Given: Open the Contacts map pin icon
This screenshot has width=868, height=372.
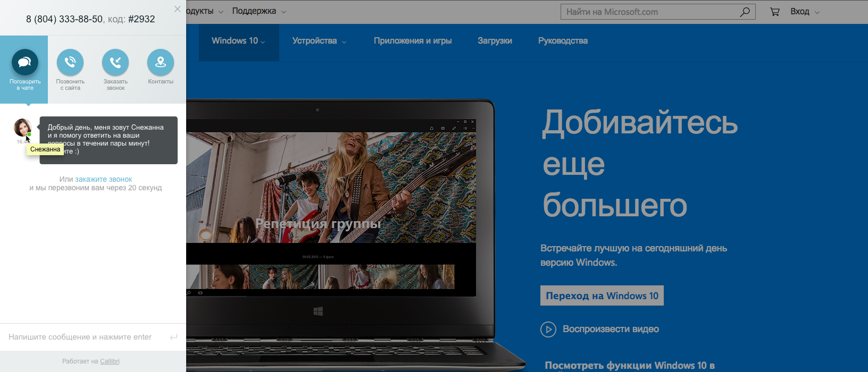Looking at the screenshot, I should pos(161,63).
